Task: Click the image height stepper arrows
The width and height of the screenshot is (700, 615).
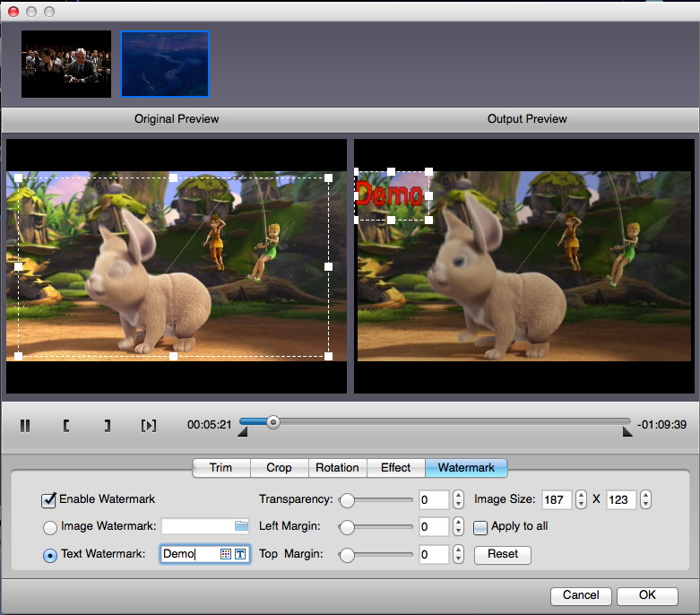Action: coord(645,499)
